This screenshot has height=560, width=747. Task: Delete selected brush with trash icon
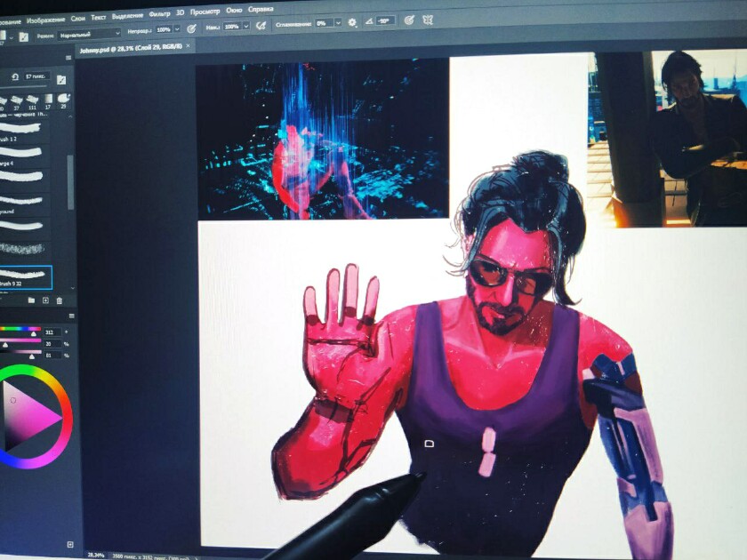coord(60,300)
